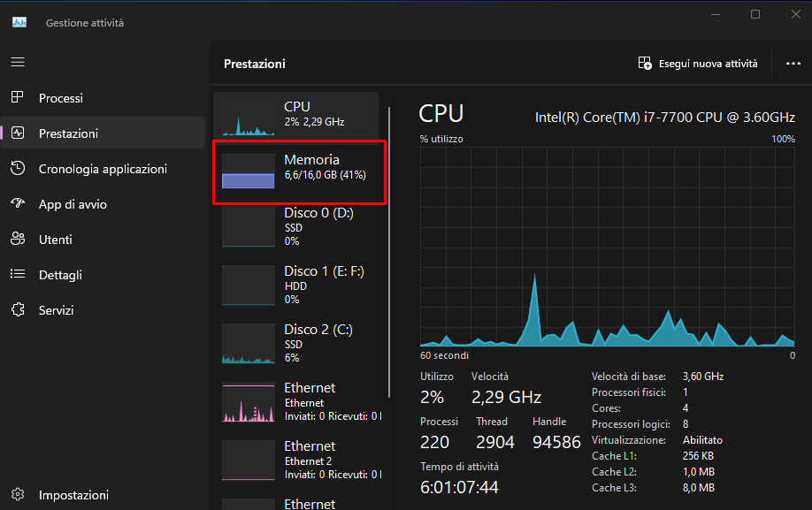Click the 'Processori logici:' label
This screenshot has width=812, height=510.
point(631,424)
